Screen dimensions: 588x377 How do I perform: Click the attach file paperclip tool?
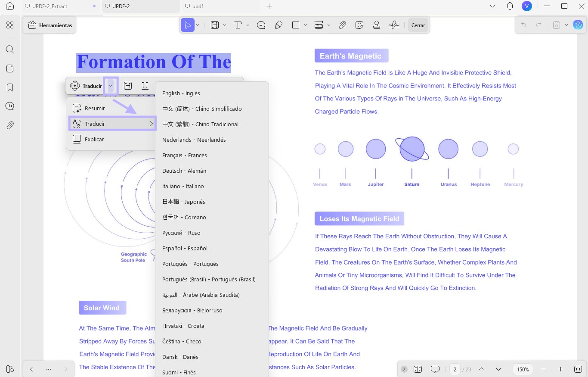[342, 25]
